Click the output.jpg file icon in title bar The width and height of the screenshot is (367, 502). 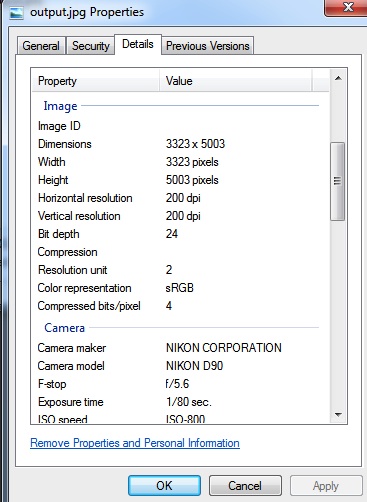[17, 13]
